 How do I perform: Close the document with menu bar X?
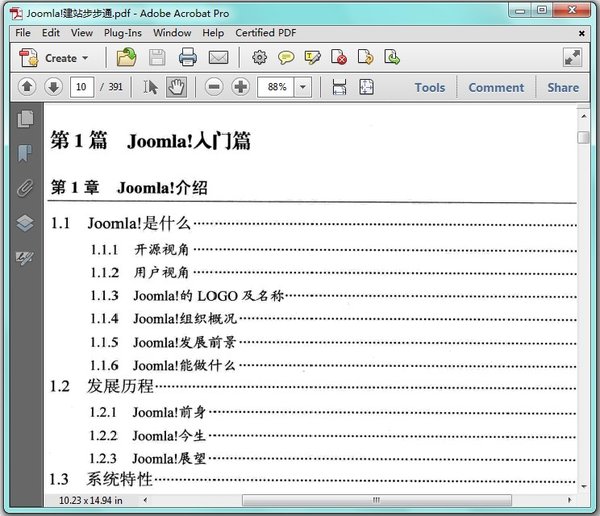(x=582, y=34)
